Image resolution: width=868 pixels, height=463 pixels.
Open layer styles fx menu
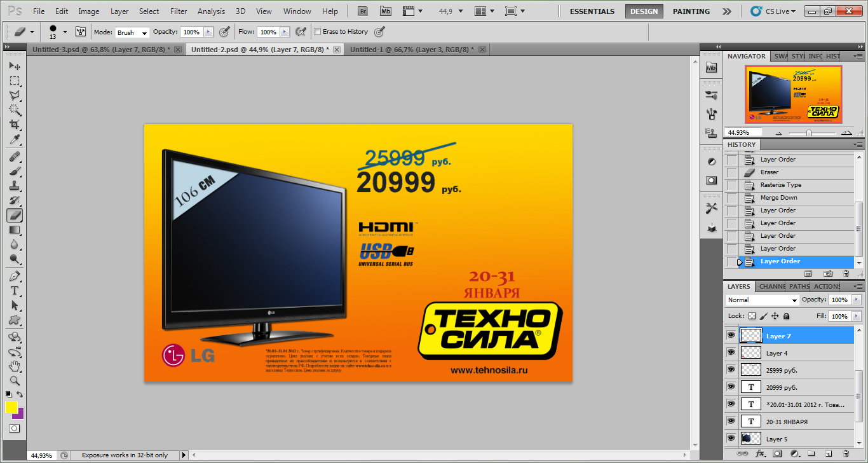coord(760,454)
